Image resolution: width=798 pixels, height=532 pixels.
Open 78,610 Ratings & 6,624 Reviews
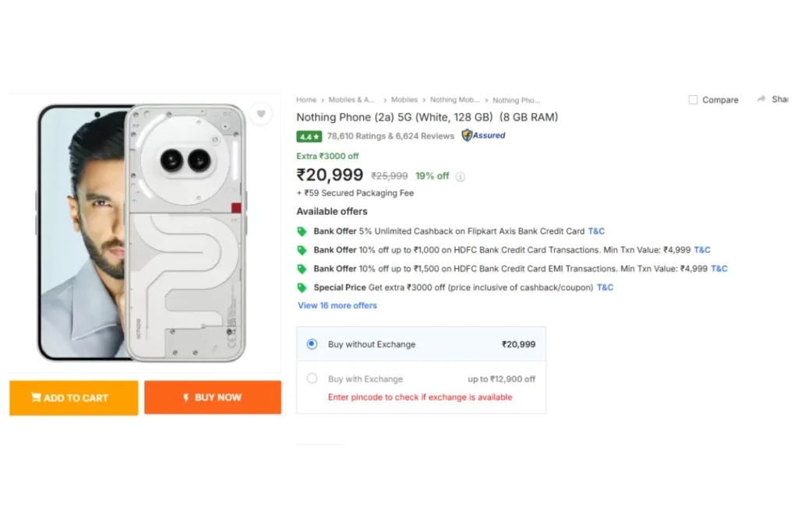click(x=390, y=136)
